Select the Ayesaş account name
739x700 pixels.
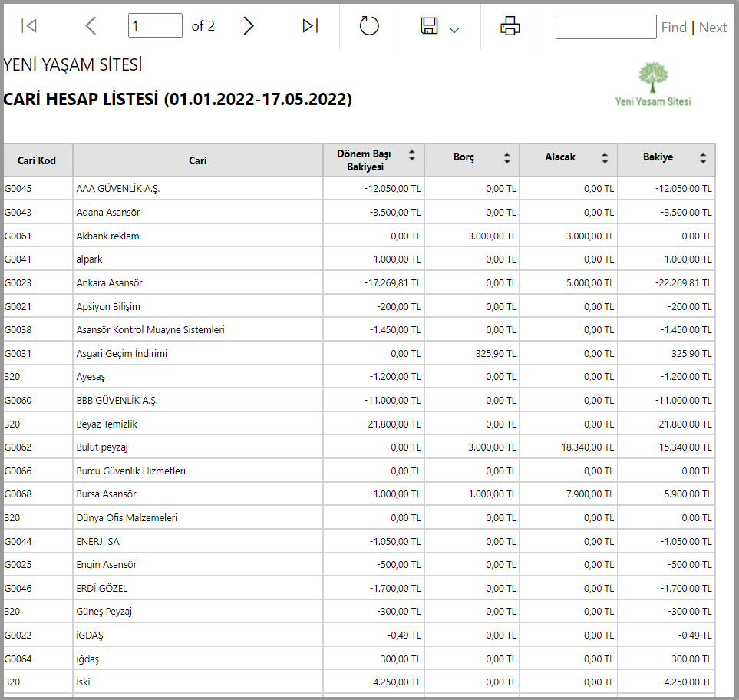[x=91, y=377]
